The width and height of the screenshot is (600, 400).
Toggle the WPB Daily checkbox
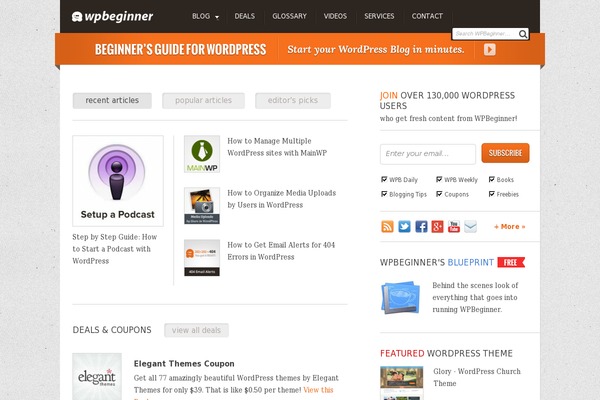pos(384,179)
